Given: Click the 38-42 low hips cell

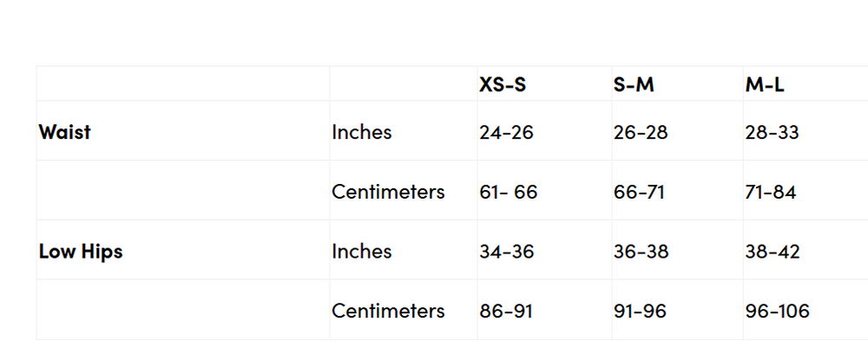Looking at the screenshot, I should click(x=772, y=252).
